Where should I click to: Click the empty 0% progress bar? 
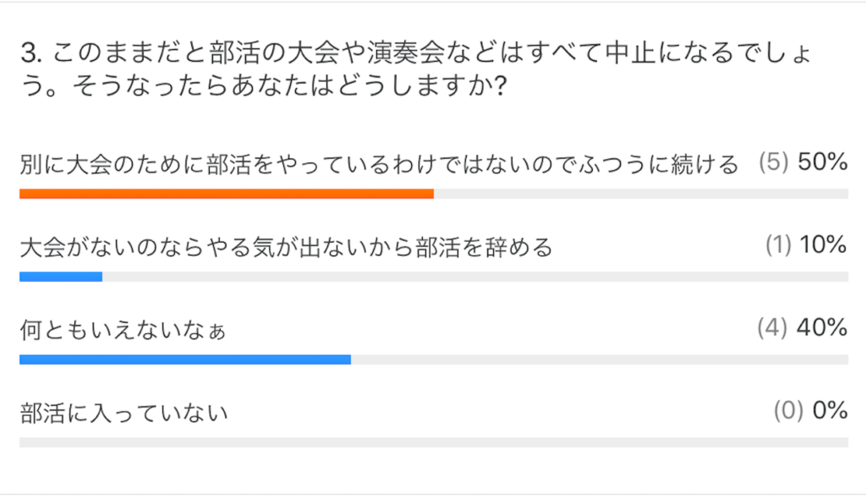433,442
